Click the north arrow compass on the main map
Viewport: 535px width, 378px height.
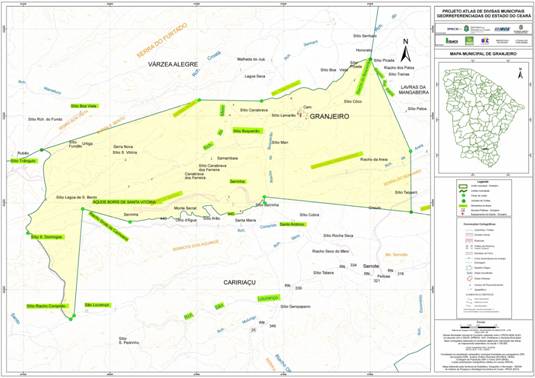tap(405, 50)
